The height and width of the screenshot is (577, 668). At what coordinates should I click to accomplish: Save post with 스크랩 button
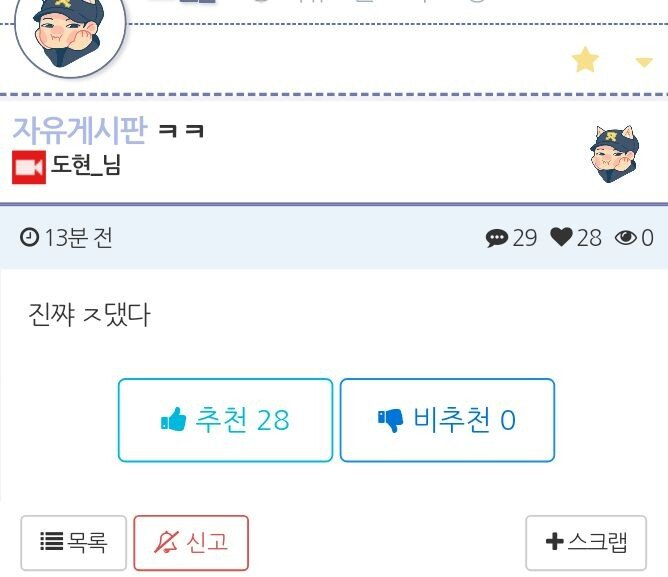click(x=586, y=542)
